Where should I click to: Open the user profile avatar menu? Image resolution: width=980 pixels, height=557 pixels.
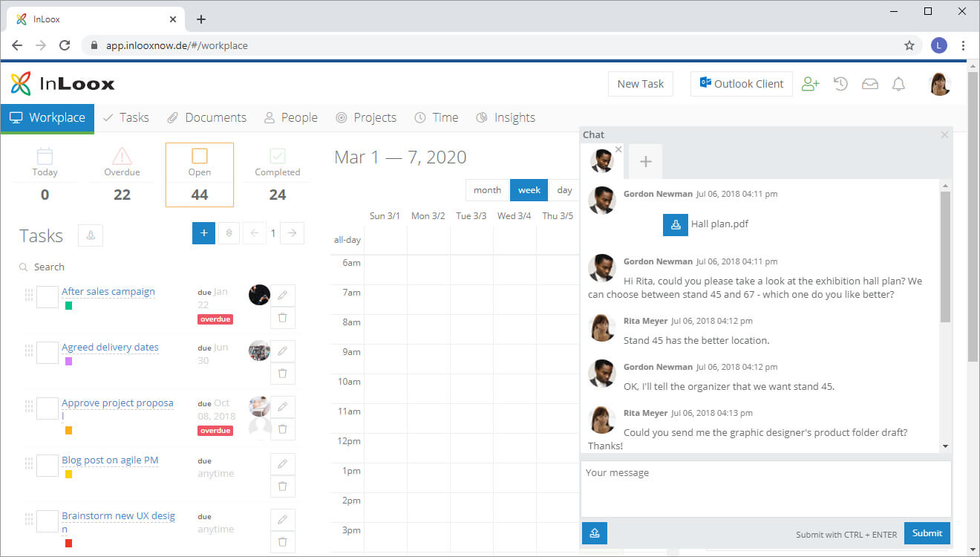[x=940, y=84]
